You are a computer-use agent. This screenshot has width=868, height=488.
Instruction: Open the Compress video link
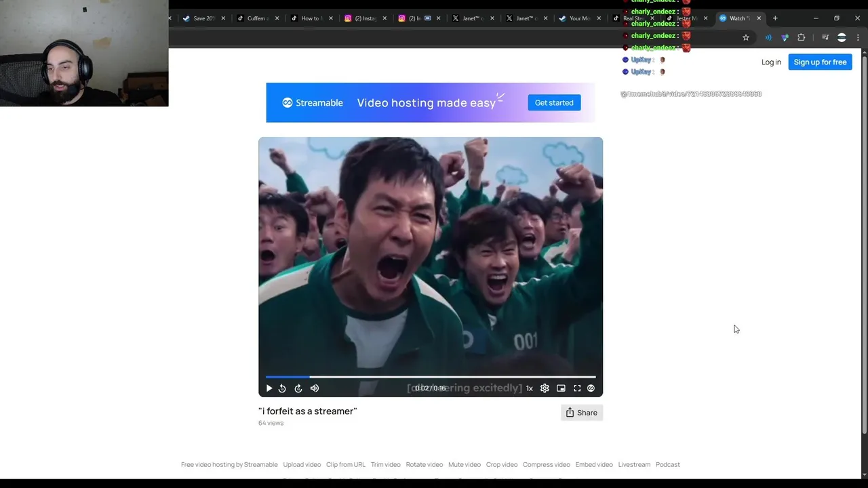click(547, 465)
